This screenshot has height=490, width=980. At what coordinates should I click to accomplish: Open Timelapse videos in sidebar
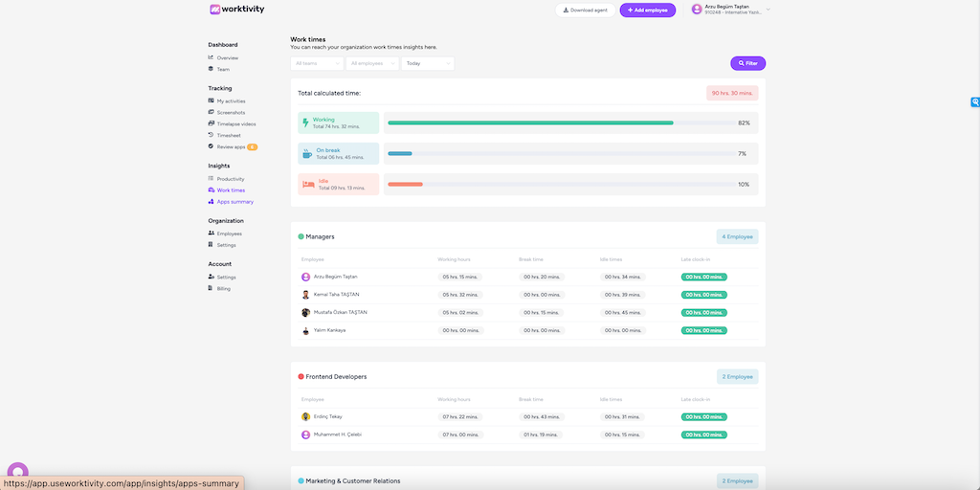click(235, 123)
